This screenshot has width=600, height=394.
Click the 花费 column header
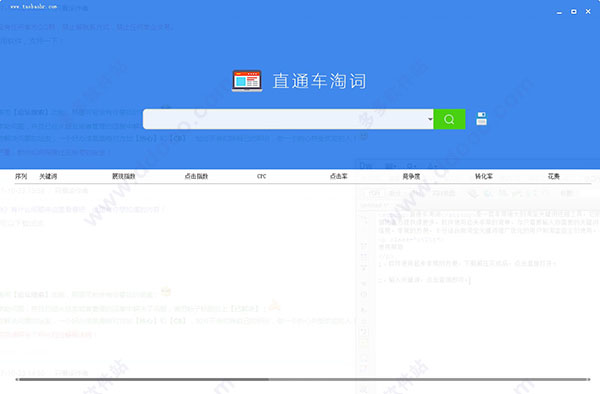(554, 176)
